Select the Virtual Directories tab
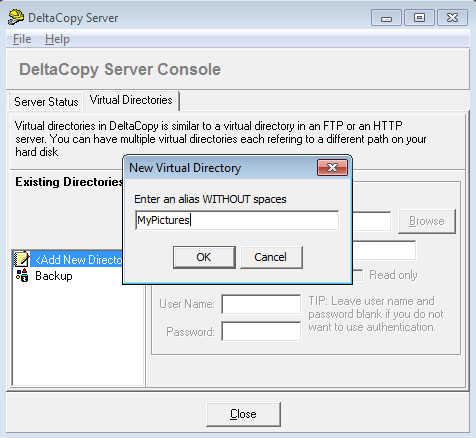 click(131, 100)
